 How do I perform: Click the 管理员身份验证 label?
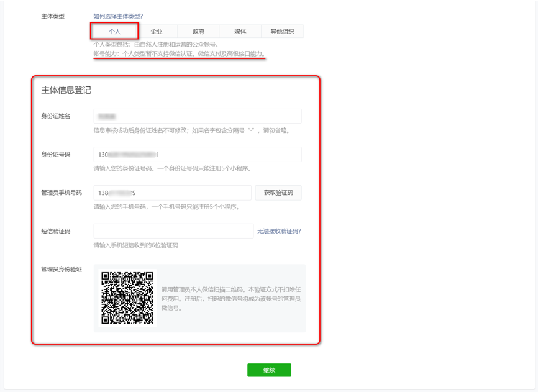(x=62, y=269)
